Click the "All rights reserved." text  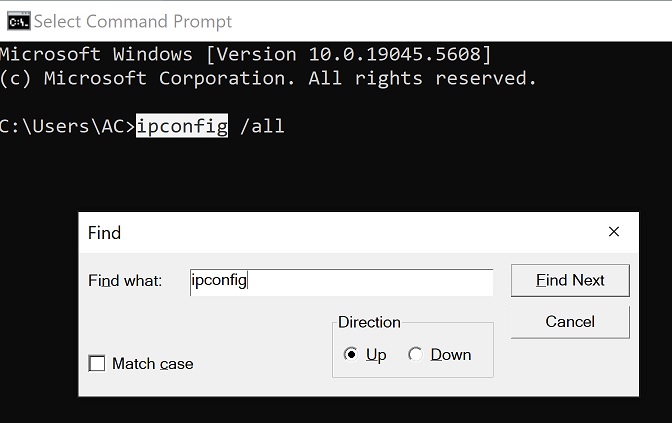coord(422,78)
